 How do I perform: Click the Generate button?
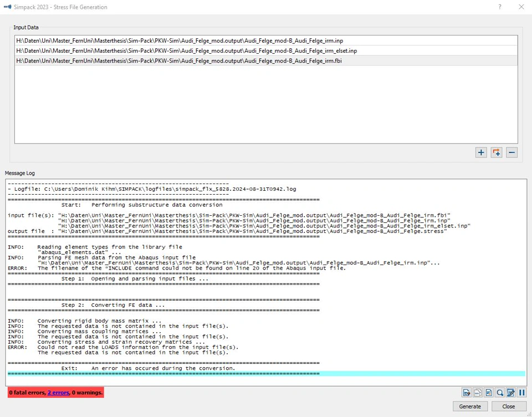point(470,406)
